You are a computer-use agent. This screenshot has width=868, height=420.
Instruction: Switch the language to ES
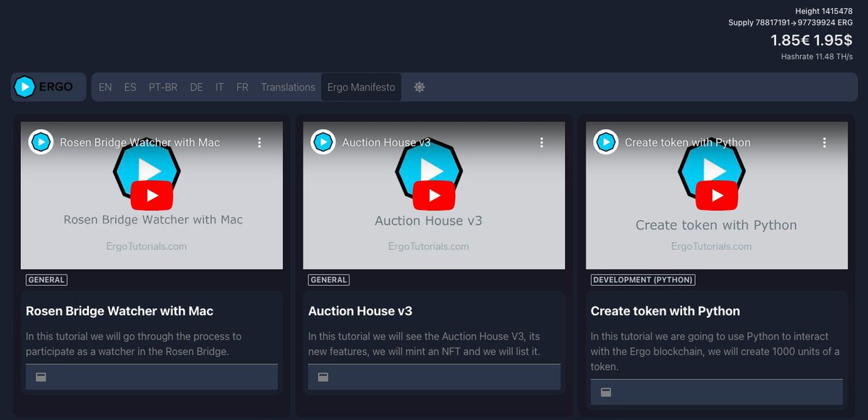pos(129,86)
